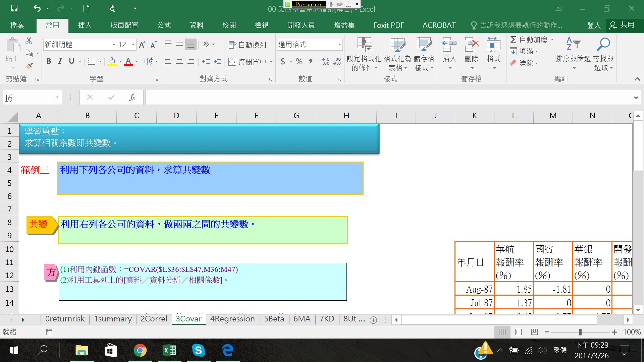Open the font size dropdown
Viewport: 644px width, 362px height.
tap(133, 45)
